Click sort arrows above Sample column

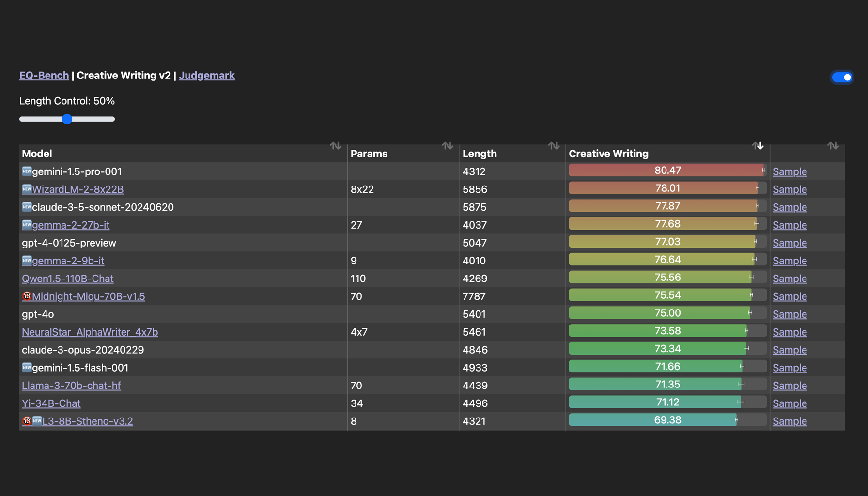coord(833,146)
